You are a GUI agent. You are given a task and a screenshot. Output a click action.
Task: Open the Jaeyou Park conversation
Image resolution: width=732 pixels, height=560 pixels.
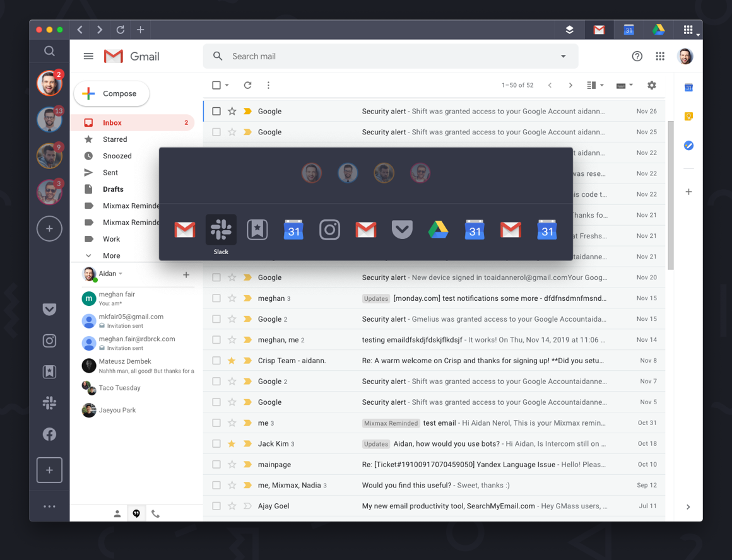138,410
